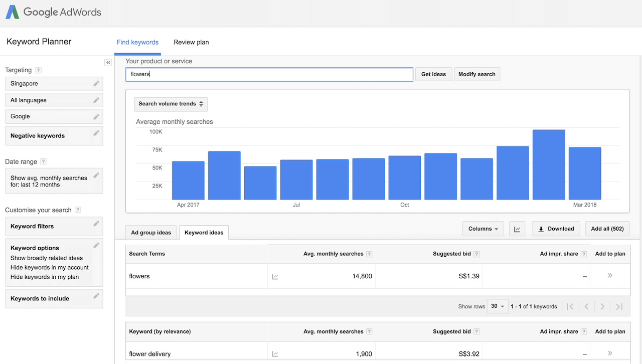Open Customise your search help icon
The height and width of the screenshot is (364, 642).
coord(78,210)
